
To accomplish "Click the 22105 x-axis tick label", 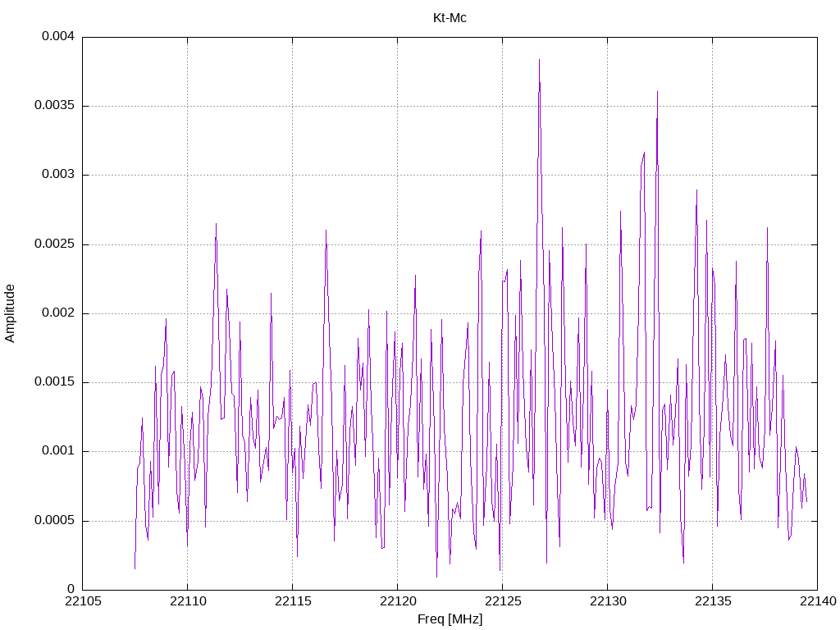I will pos(83,601).
